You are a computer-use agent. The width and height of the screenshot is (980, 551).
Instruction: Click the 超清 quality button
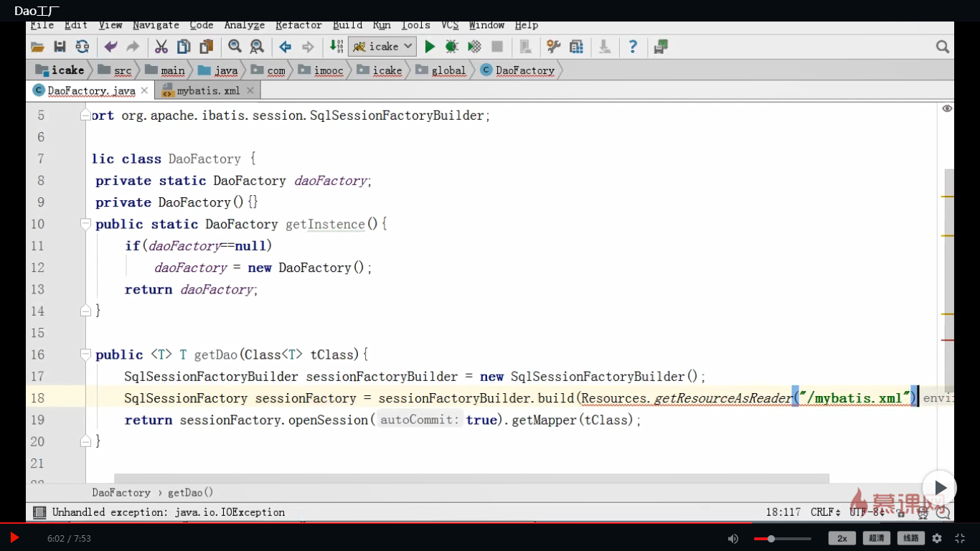click(x=876, y=538)
